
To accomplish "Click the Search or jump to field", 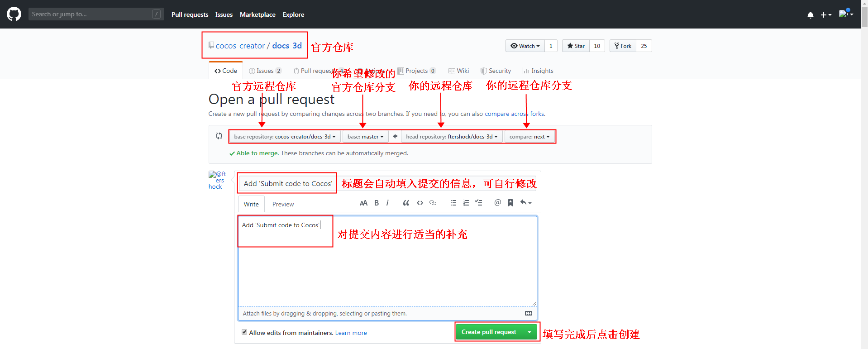I will point(96,14).
